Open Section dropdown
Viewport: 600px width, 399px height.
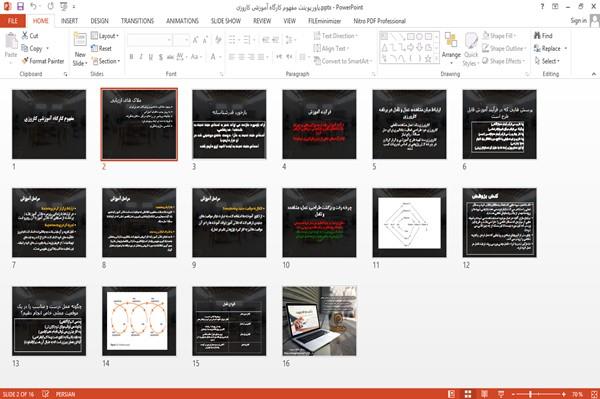pyautogui.click(x=106, y=61)
